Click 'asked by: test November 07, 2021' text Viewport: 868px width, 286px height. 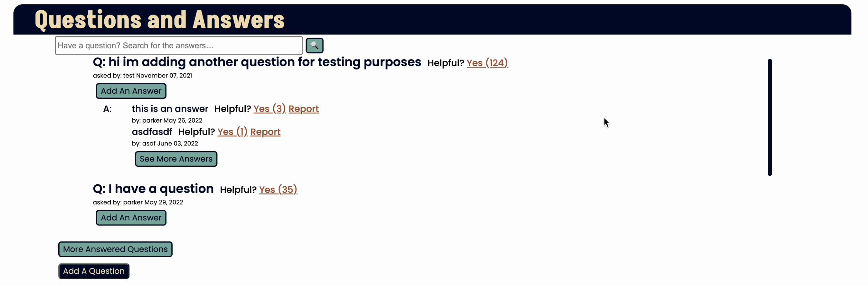click(143, 76)
